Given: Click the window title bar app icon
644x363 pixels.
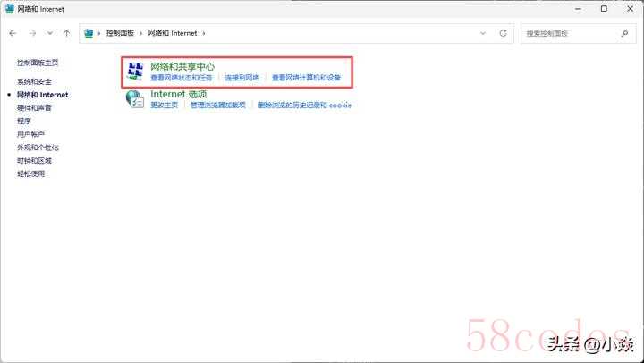Looking at the screenshot, I should coord(10,9).
